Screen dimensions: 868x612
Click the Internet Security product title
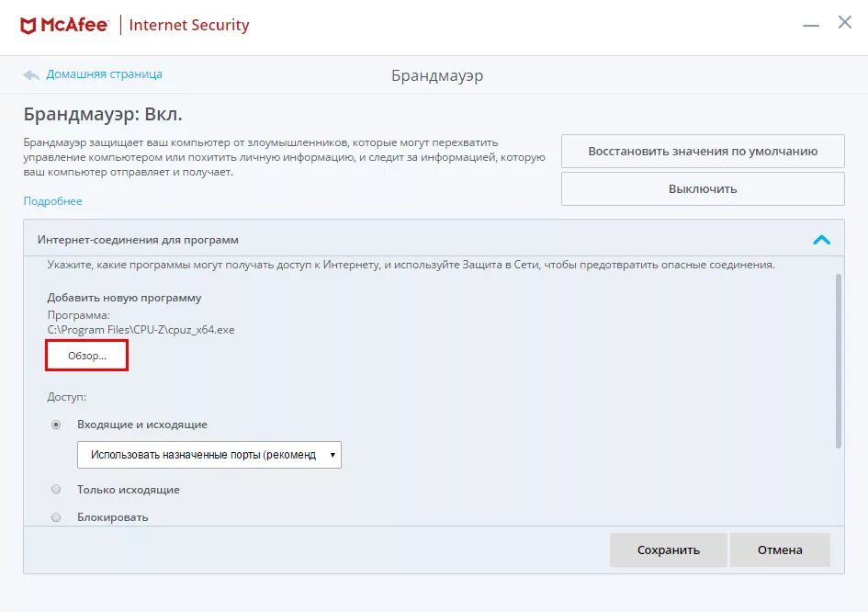[x=189, y=25]
